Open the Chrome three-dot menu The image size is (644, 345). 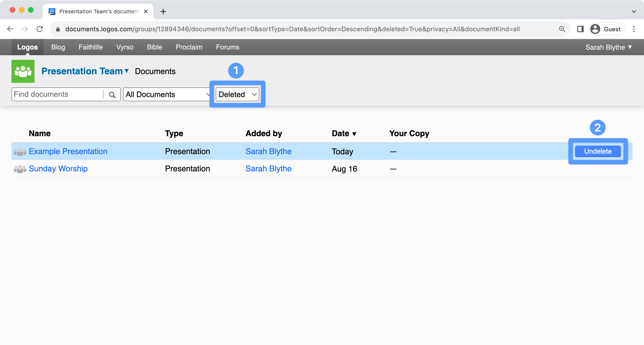click(634, 29)
